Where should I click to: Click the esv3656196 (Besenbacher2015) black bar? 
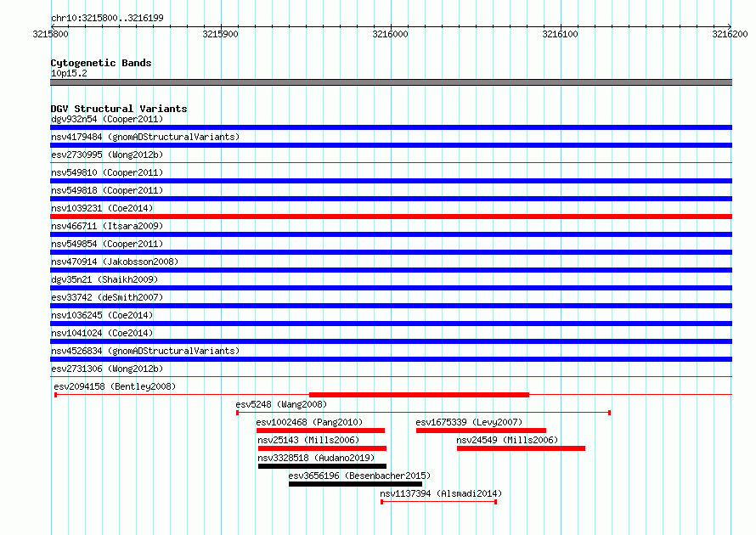(x=355, y=484)
